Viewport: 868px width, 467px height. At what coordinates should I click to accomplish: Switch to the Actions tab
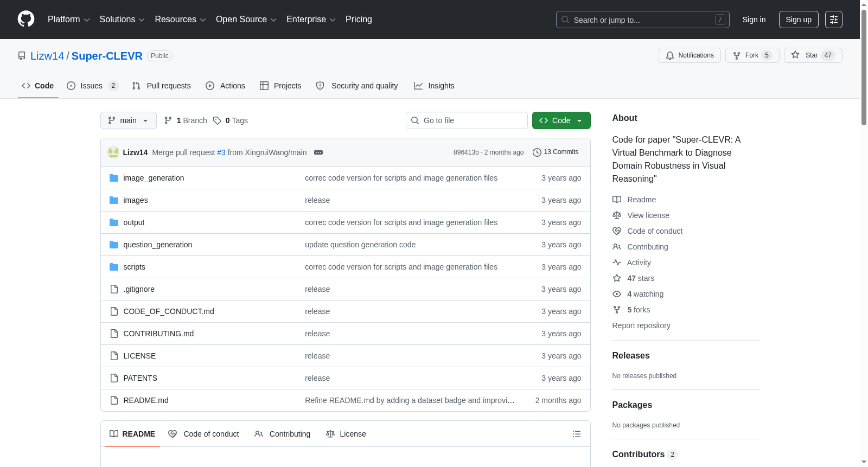click(225, 86)
